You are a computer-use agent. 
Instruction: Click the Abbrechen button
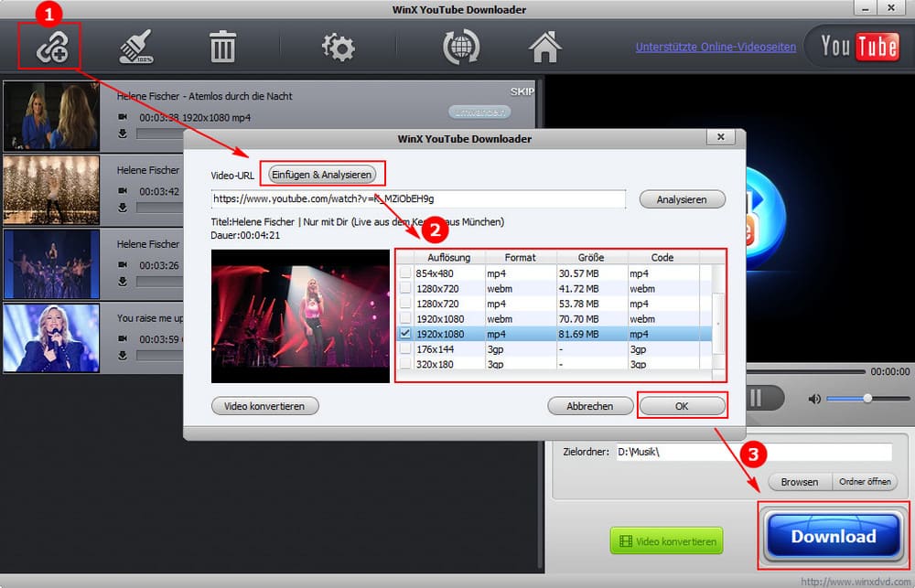590,406
